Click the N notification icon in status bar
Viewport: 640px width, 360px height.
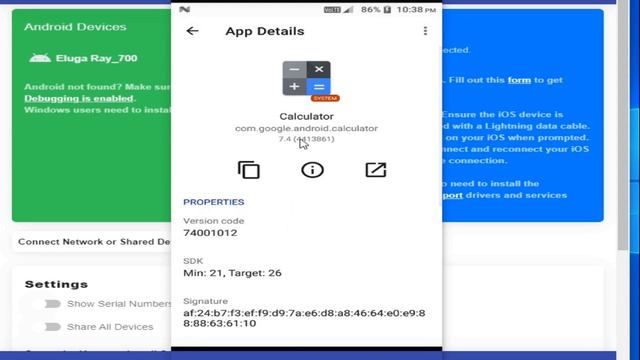pos(184,9)
